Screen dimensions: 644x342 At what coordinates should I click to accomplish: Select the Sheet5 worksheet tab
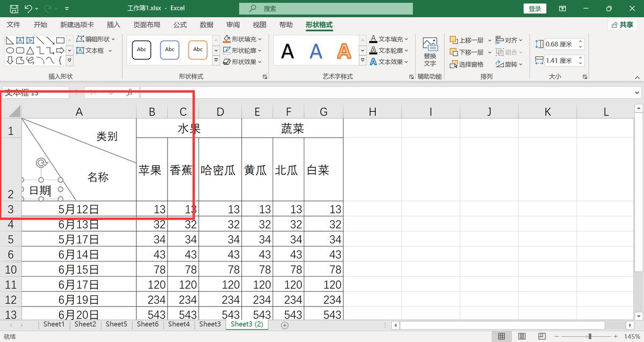coord(116,324)
